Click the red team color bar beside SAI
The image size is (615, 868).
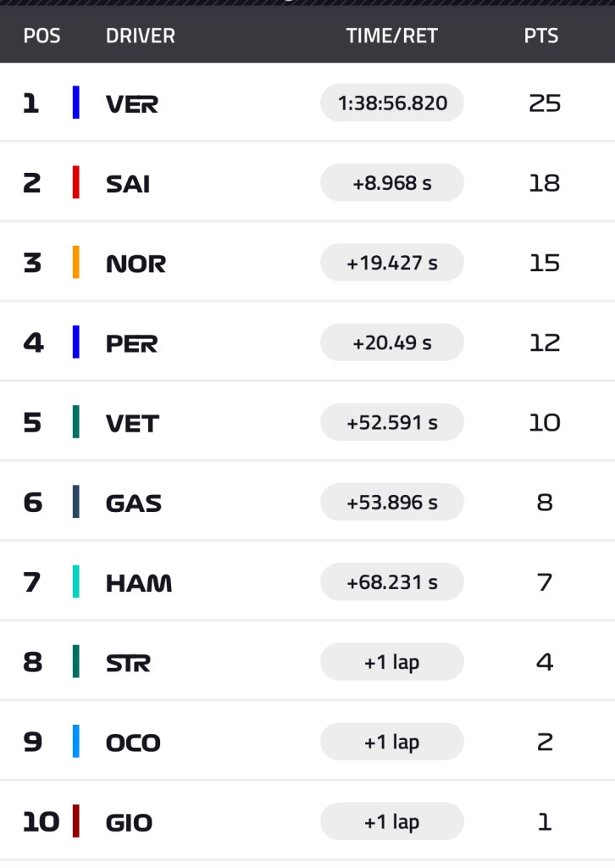76,182
